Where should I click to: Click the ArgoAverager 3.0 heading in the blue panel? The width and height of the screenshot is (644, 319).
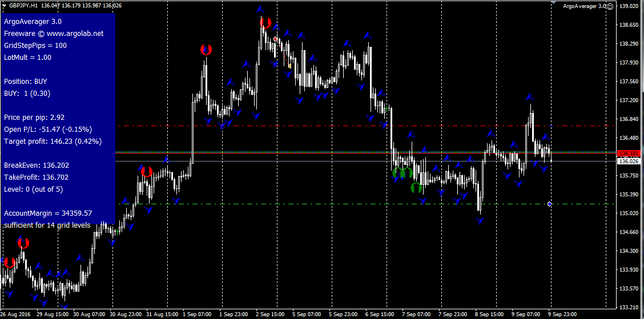(33, 21)
